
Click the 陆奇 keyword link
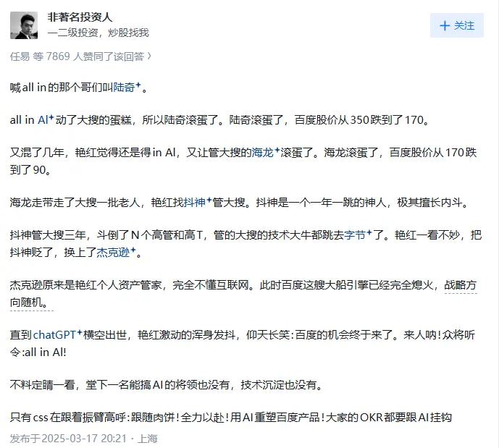[x=124, y=87]
